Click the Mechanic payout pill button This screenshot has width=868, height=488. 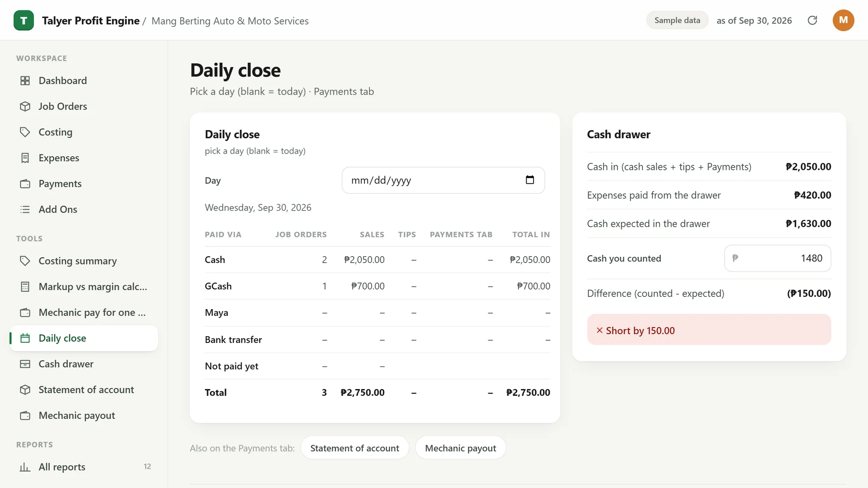pos(460,448)
